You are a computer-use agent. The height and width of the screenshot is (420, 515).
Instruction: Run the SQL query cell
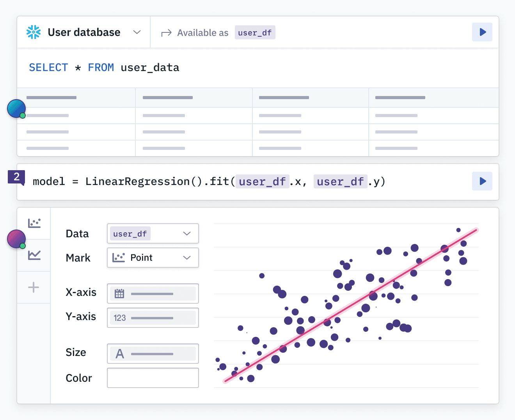[482, 32]
